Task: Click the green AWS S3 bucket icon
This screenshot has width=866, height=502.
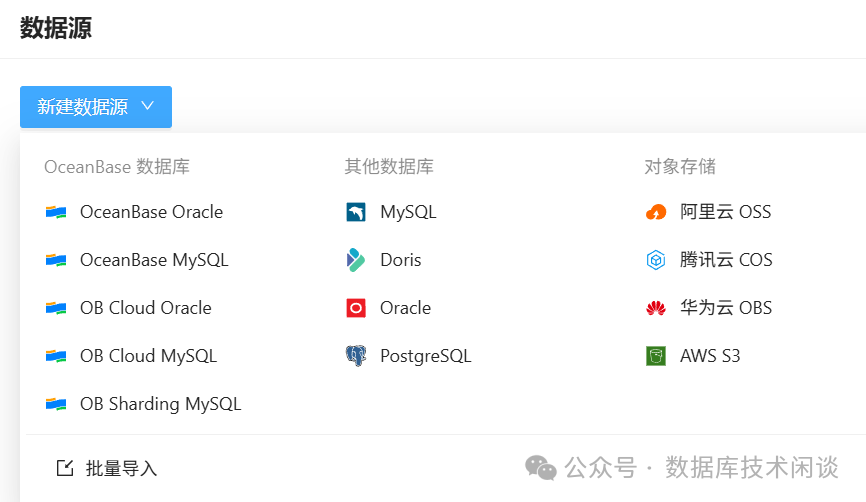Action: [x=656, y=356]
